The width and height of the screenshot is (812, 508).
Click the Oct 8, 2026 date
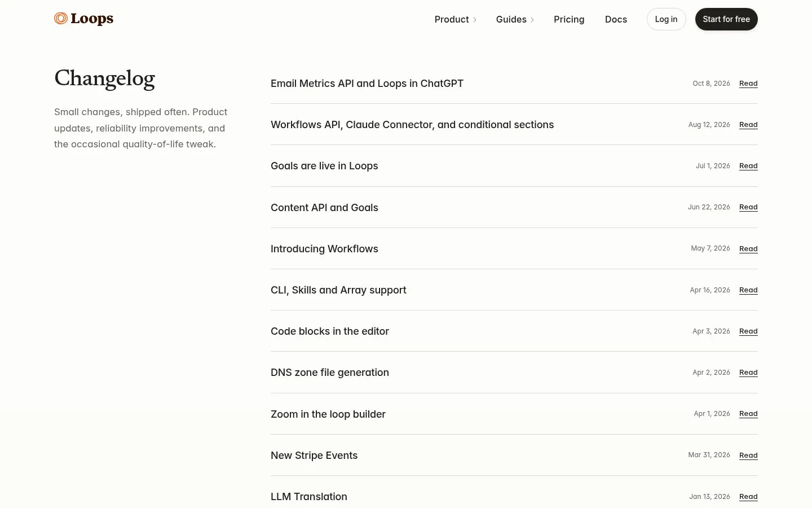711,84
